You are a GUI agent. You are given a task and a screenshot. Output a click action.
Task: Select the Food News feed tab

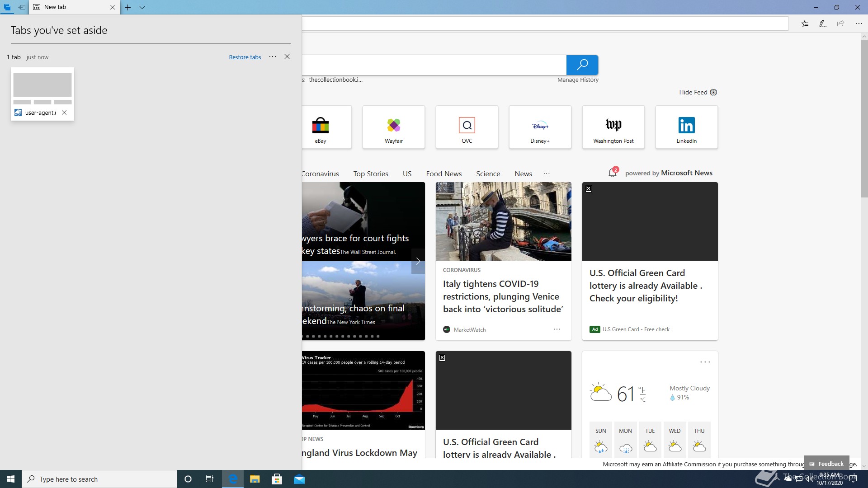pyautogui.click(x=443, y=174)
